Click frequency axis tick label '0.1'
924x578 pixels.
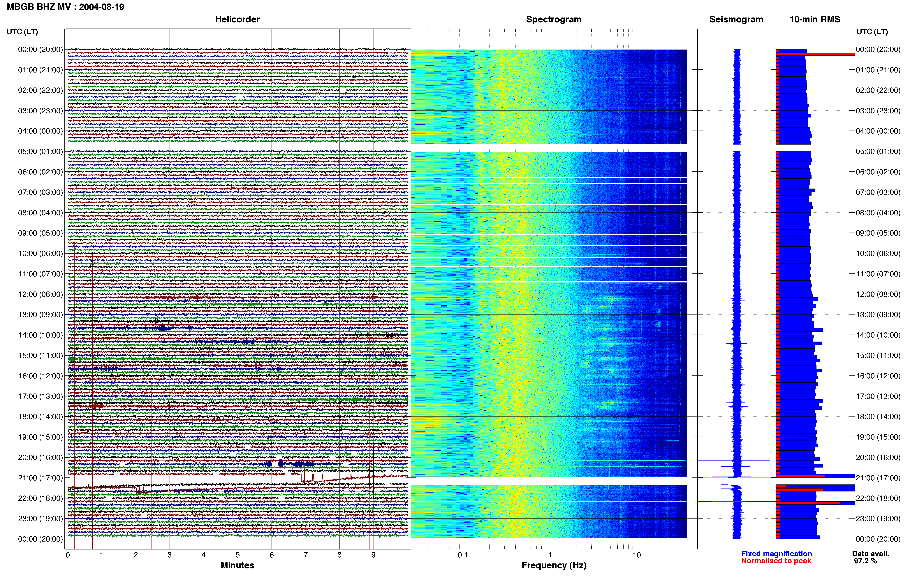point(463,555)
